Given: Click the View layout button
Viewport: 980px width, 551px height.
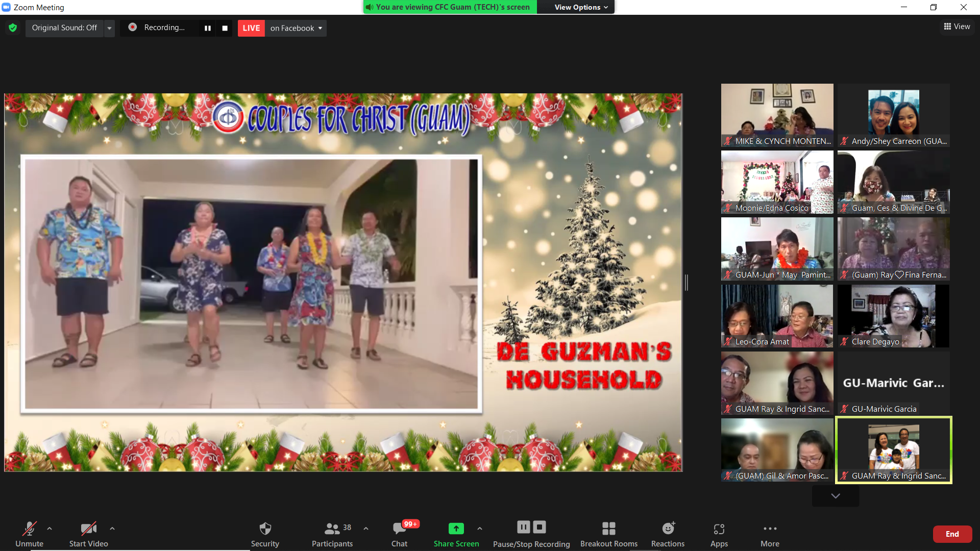Looking at the screenshot, I should [x=957, y=27].
